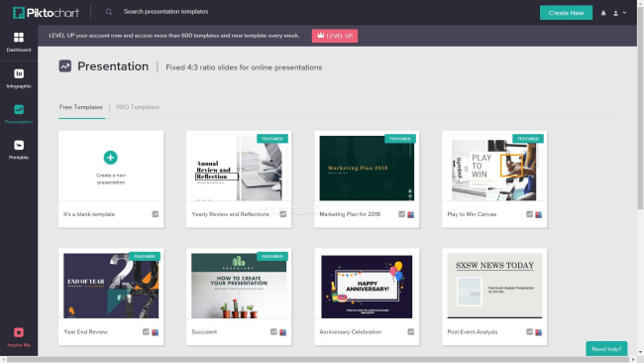Click presentation icon on Yearly Review card

pos(283,214)
